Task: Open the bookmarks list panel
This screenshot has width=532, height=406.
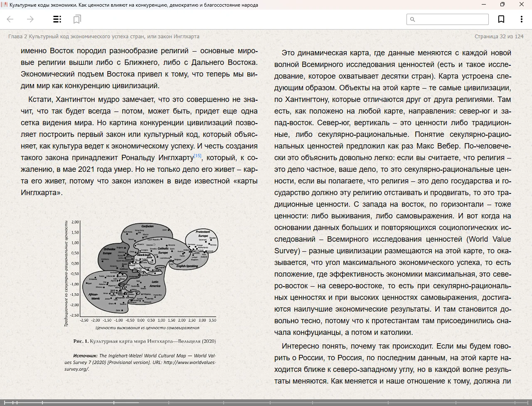Action: coord(77,19)
